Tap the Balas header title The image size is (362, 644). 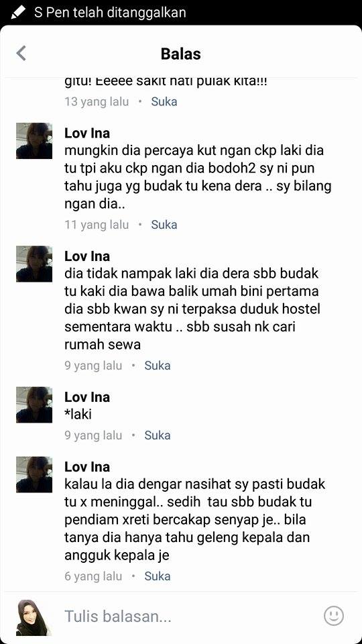(x=180, y=54)
